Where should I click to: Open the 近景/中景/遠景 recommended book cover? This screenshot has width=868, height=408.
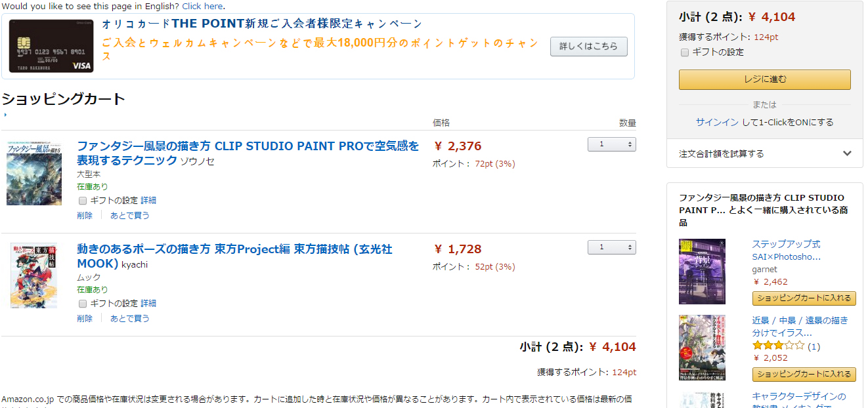pyautogui.click(x=702, y=348)
